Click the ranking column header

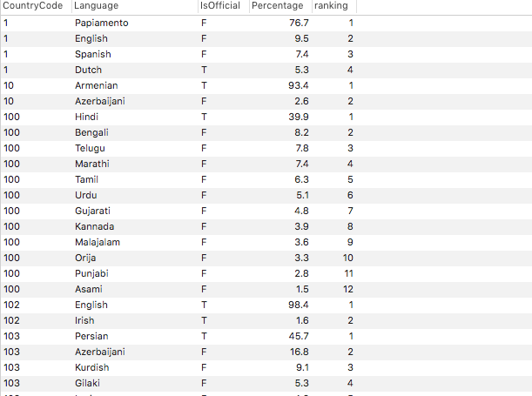330,6
